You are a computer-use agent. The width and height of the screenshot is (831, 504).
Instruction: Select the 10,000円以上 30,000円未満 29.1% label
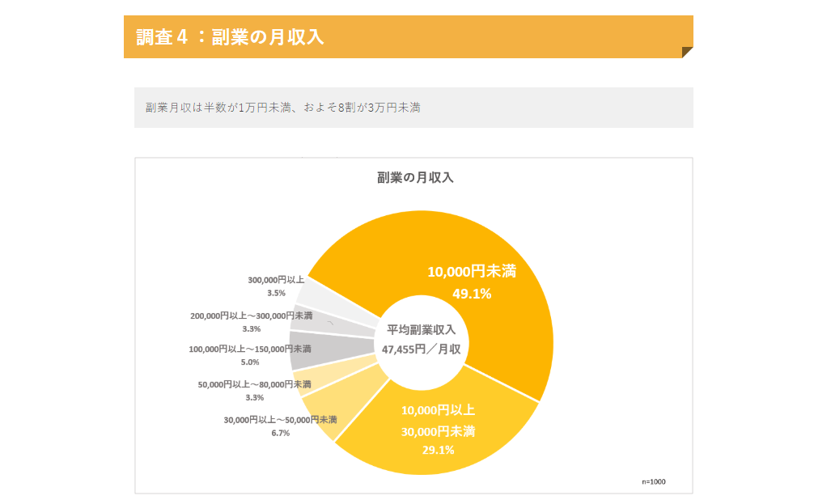click(438, 430)
